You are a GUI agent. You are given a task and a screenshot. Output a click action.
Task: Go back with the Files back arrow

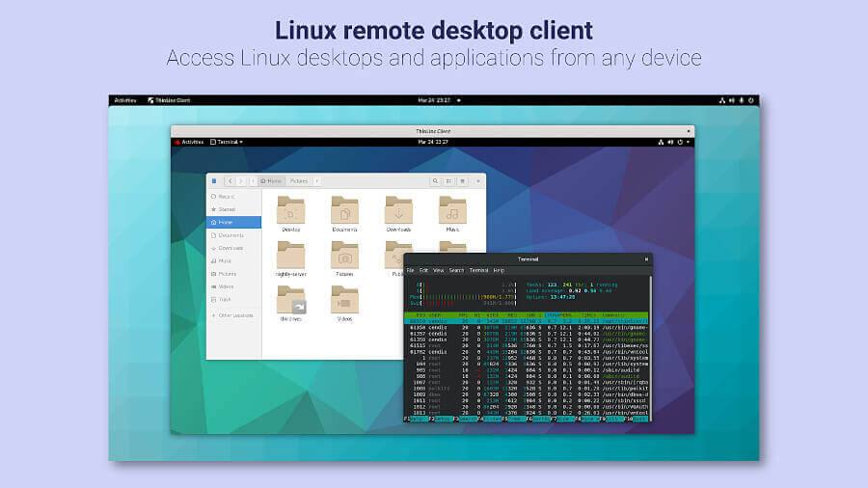pyautogui.click(x=231, y=180)
